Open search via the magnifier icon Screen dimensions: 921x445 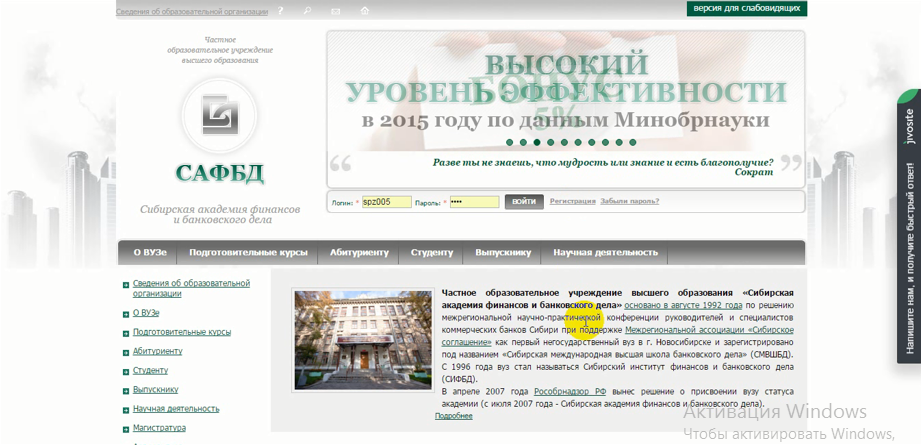307,11
